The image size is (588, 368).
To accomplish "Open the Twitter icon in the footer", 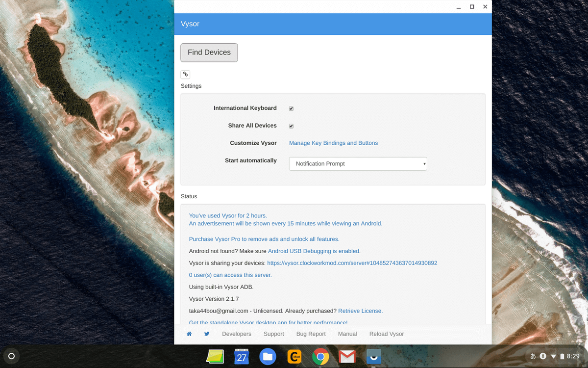I will 207,334.
